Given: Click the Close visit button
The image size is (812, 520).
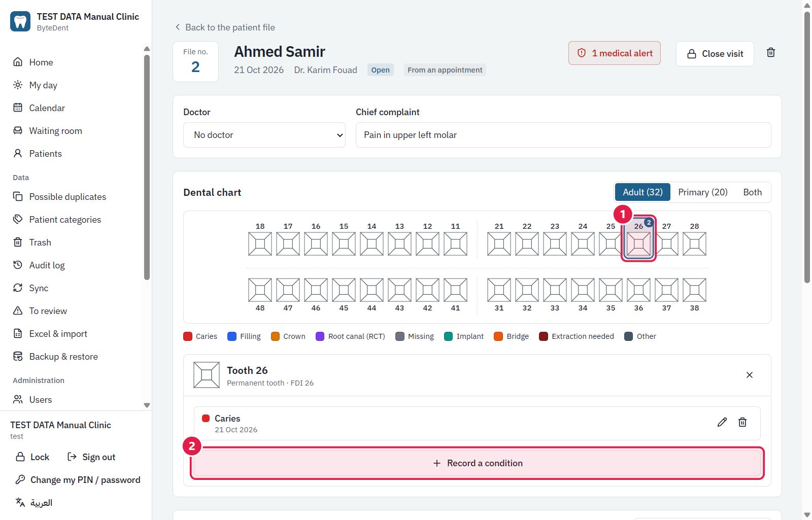Looking at the screenshot, I should [x=715, y=54].
